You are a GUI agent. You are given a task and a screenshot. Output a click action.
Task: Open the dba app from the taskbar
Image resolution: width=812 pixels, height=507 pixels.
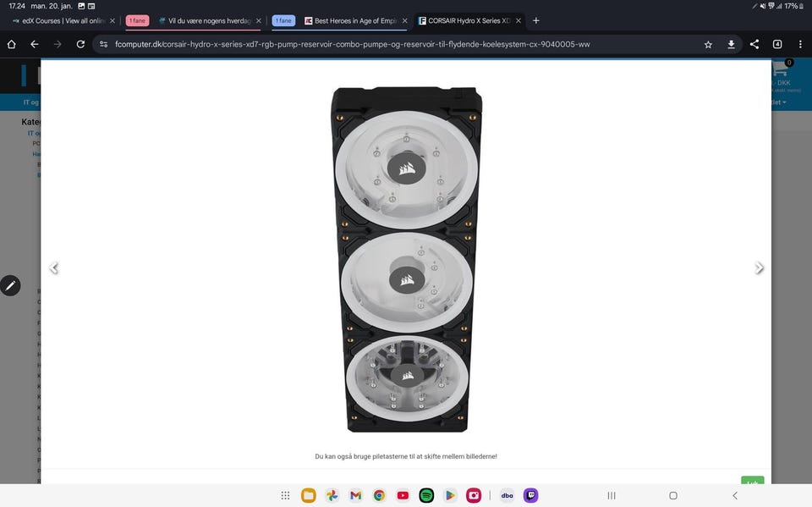(507, 496)
